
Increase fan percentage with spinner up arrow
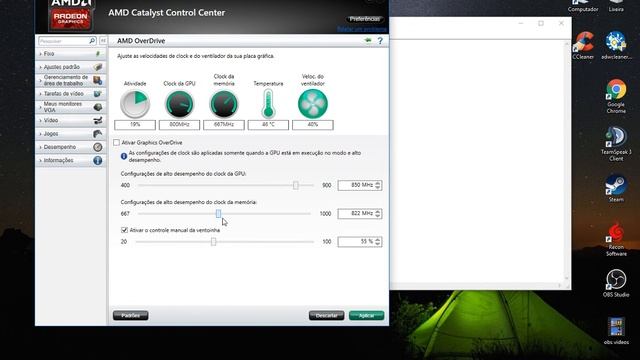pos(378,239)
